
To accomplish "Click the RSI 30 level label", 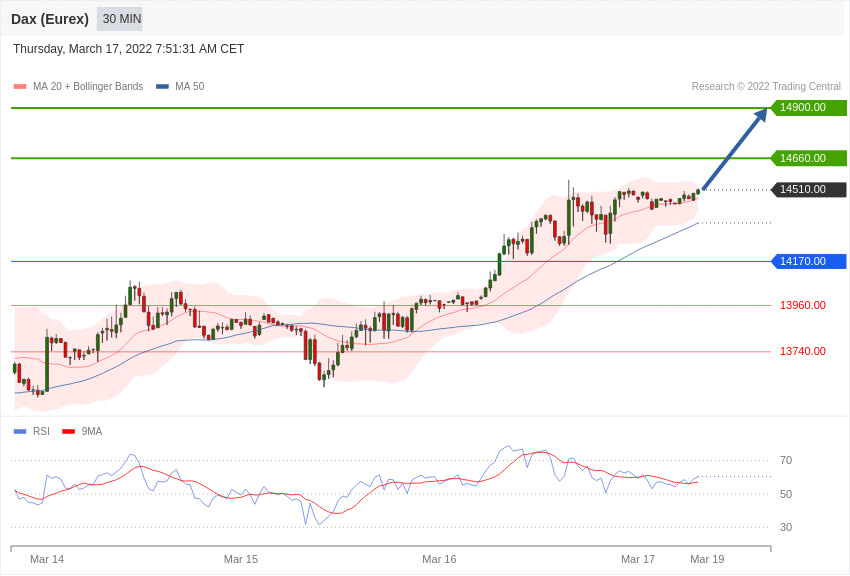I will [786, 527].
